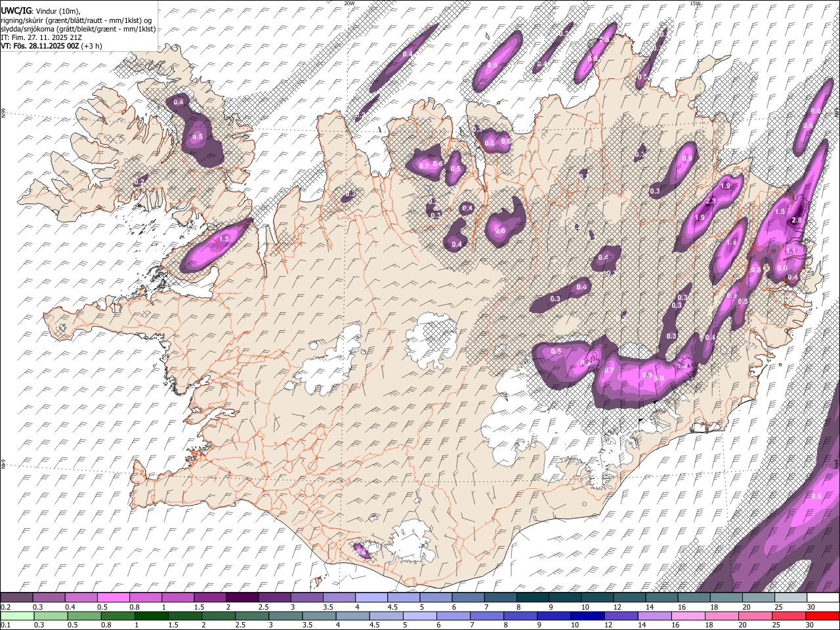Click the 'UWC/IG' title text
840x630 pixels.
pyautogui.click(x=16, y=10)
